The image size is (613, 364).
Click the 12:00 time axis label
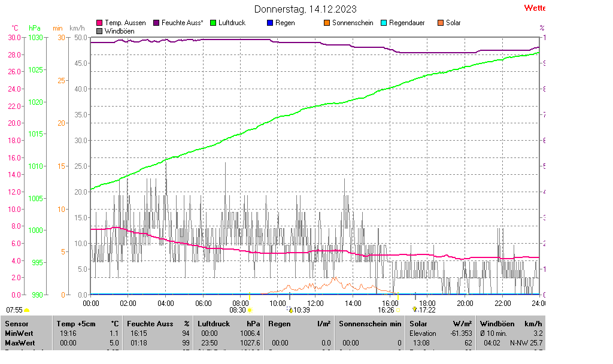pos(315,304)
